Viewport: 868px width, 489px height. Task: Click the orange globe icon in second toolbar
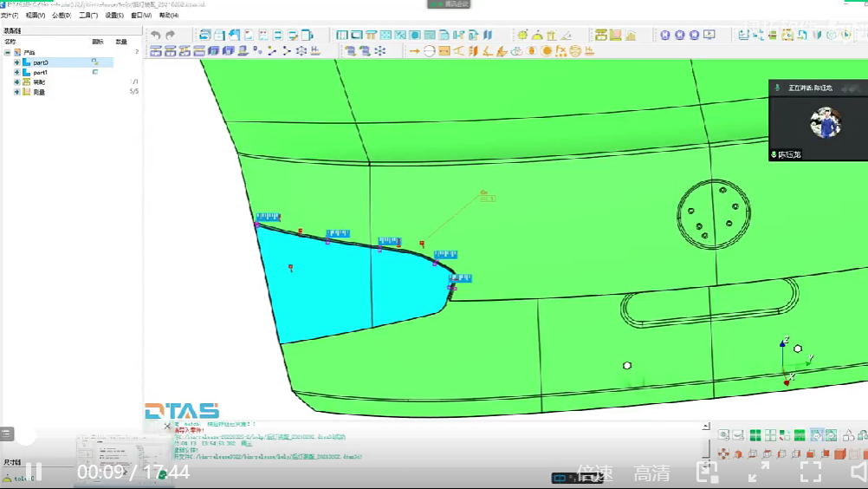click(575, 51)
